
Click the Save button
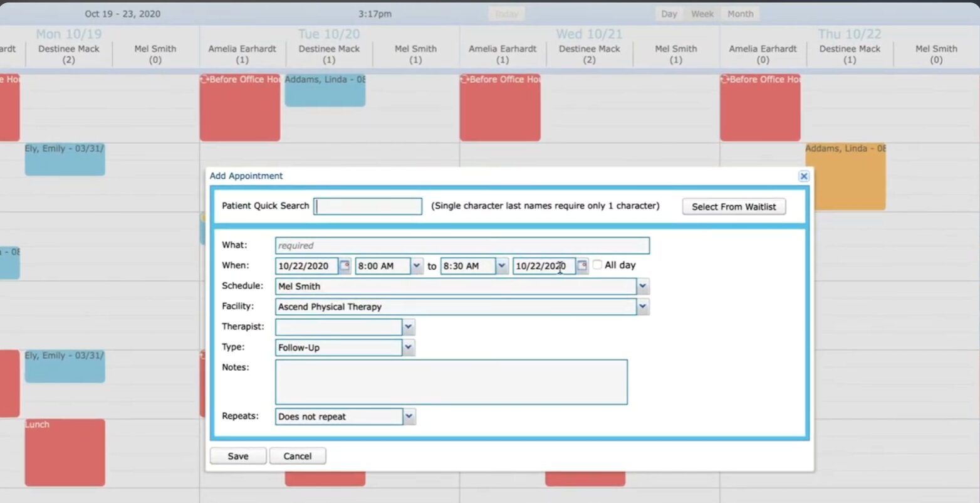[x=238, y=456]
